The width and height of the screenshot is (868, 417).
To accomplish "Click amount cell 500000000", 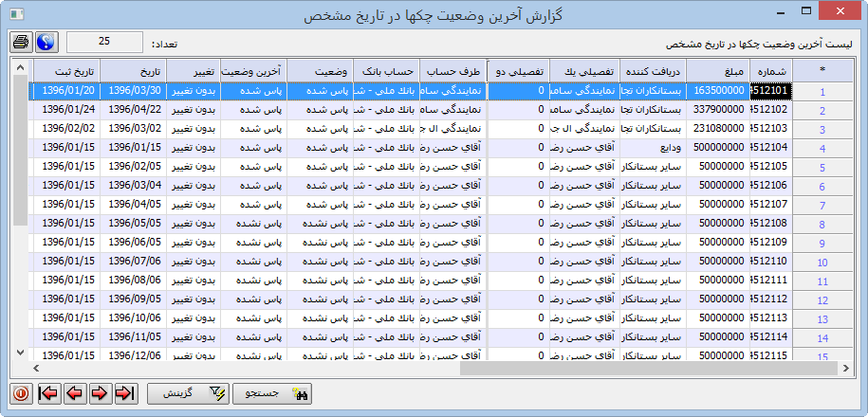I will pyautogui.click(x=718, y=148).
